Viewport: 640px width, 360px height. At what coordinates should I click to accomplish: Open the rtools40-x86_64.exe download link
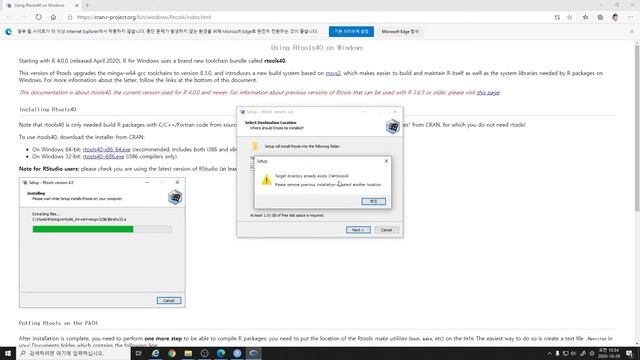tap(107, 149)
